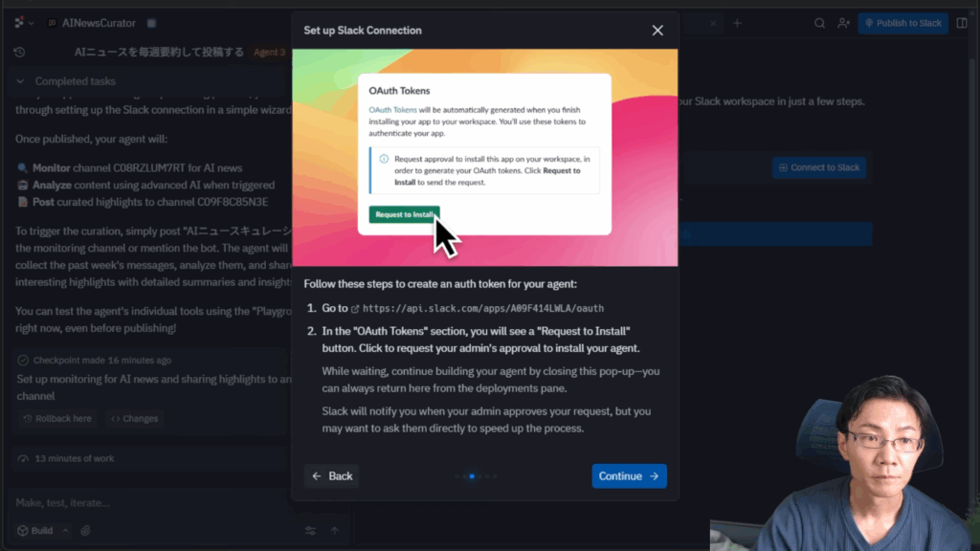Click the Continue button
Viewport: 980px width, 551px height.
coord(629,476)
